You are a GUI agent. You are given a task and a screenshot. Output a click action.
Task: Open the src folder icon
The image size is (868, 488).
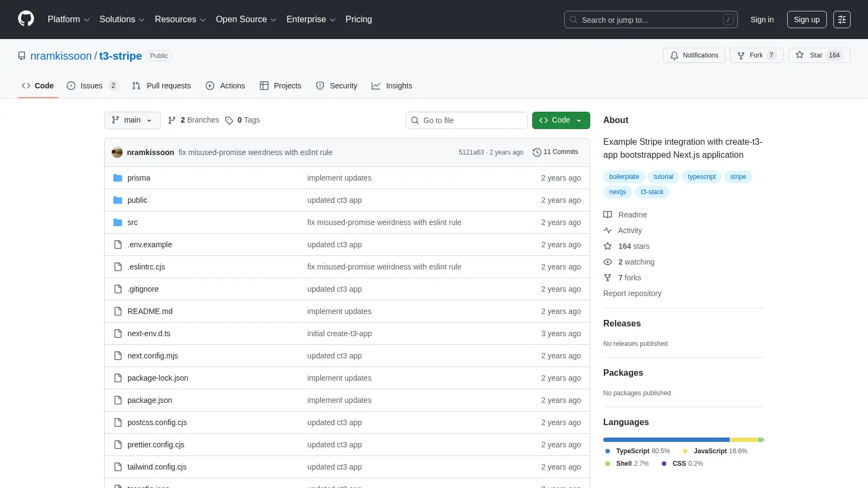tap(118, 222)
